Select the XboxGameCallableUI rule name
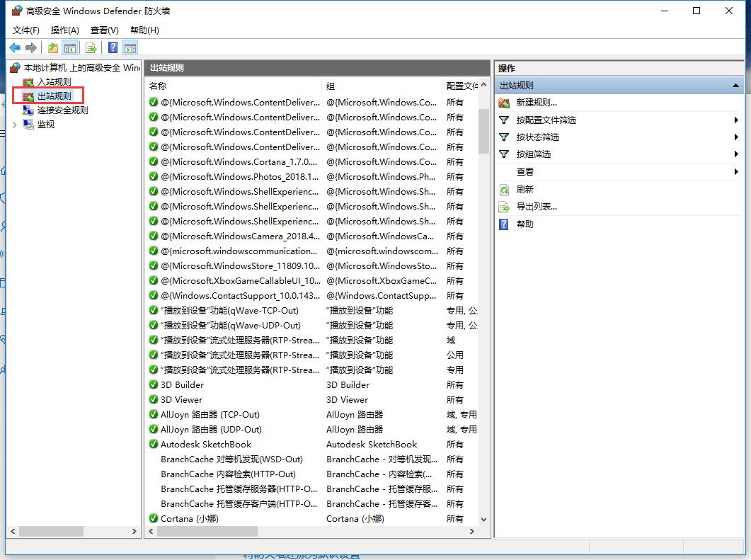 coord(241,281)
